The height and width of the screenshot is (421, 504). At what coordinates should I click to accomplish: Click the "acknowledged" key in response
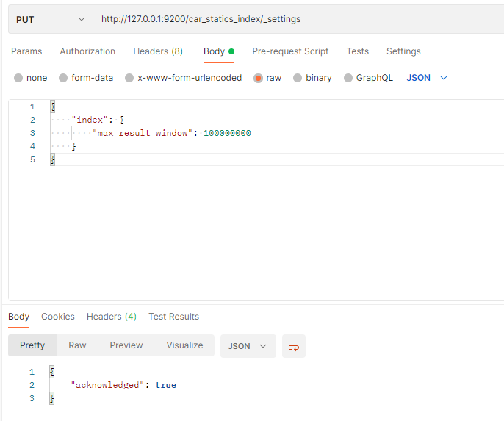pyautogui.click(x=107, y=385)
